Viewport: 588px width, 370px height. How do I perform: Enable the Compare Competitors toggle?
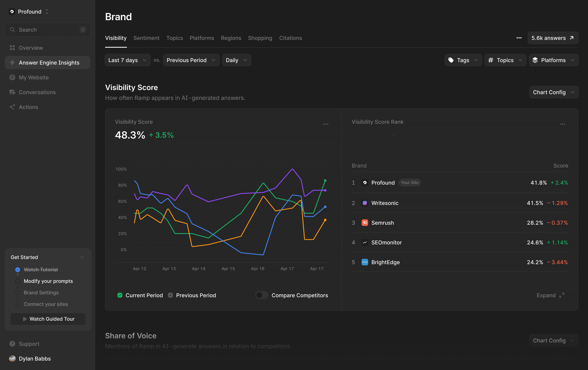click(x=261, y=295)
